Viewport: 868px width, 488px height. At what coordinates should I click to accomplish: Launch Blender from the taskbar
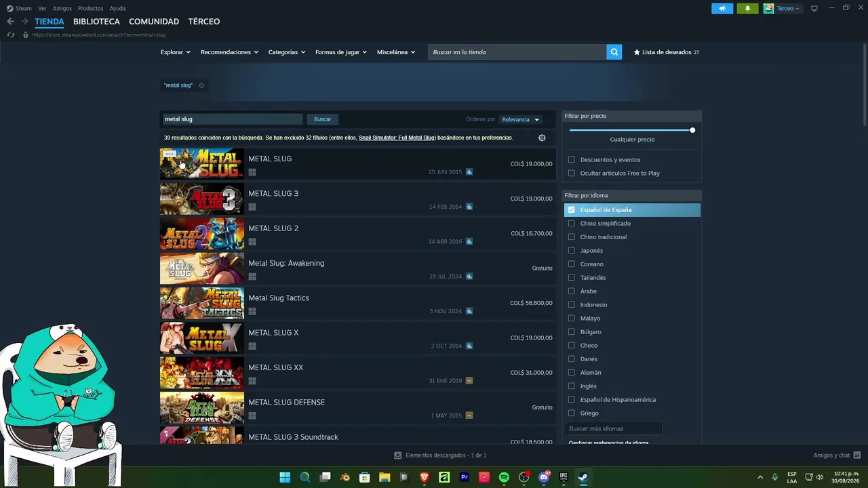(x=345, y=477)
